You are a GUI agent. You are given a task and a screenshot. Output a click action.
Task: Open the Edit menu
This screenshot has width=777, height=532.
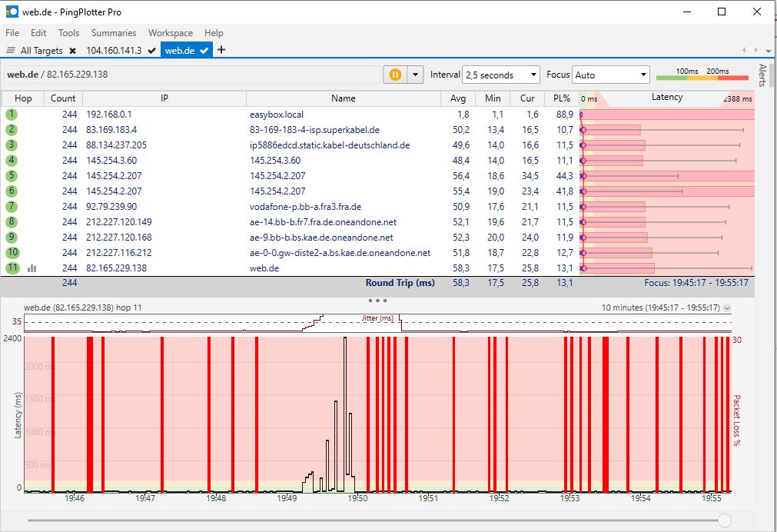38,33
